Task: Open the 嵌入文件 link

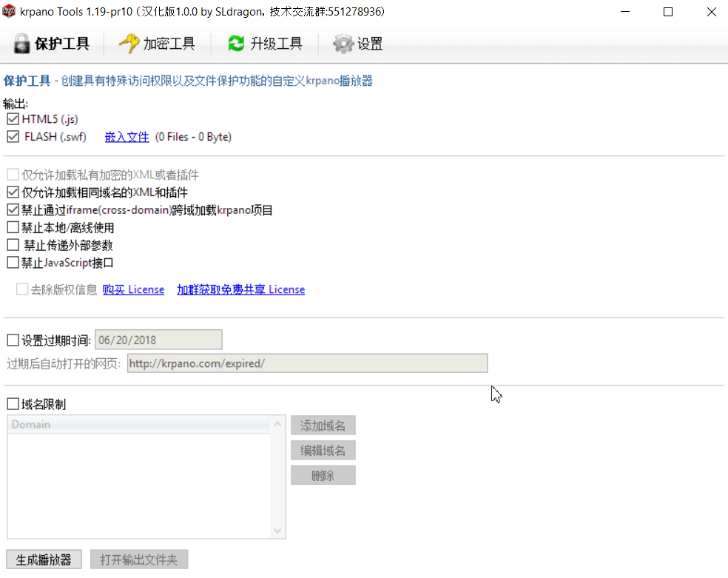Action: point(126,136)
